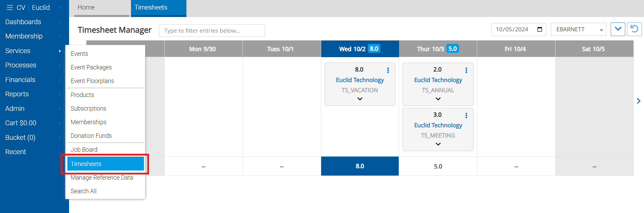
Task: Select the Thur 10/3 column header
Action: (x=438, y=49)
